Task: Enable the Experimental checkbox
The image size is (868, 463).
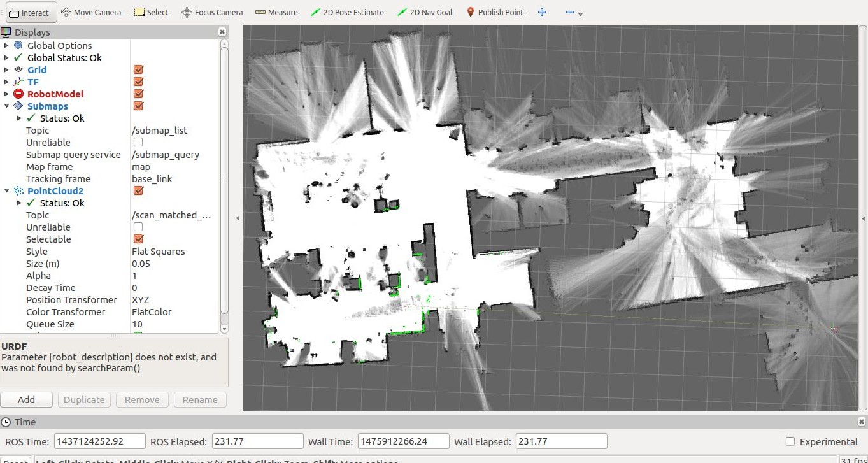Action: [790, 441]
